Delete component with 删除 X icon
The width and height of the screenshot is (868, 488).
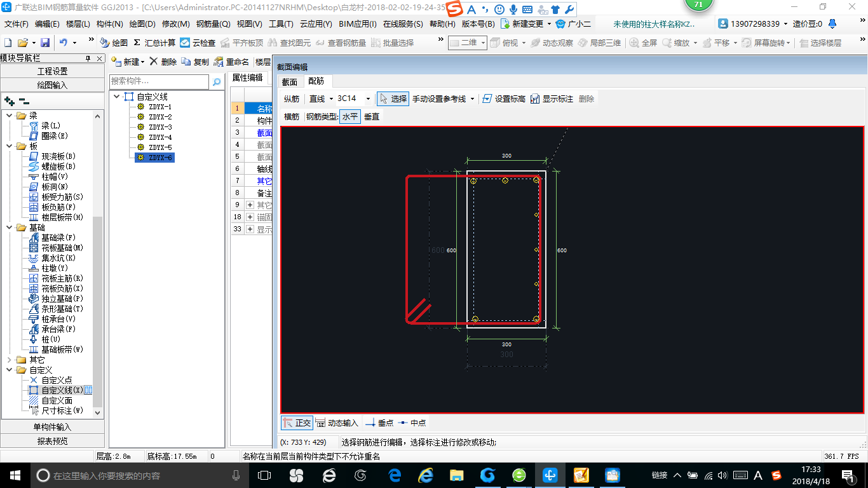[x=163, y=62]
